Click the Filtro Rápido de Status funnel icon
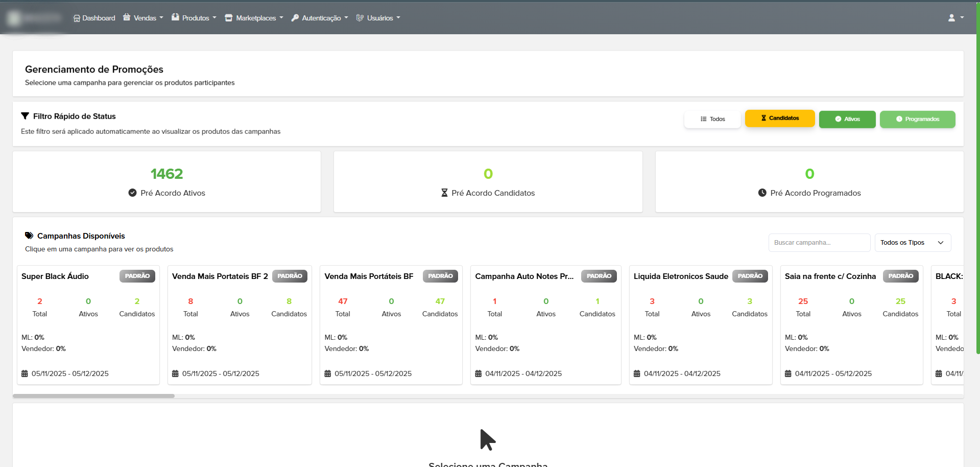Image resolution: width=980 pixels, height=467 pixels. click(x=25, y=116)
